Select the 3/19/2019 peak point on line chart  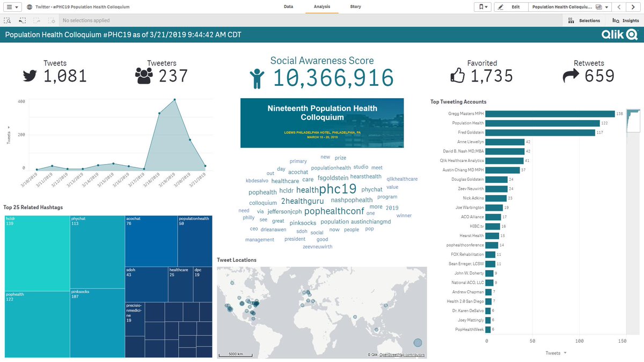(x=174, y=100)
